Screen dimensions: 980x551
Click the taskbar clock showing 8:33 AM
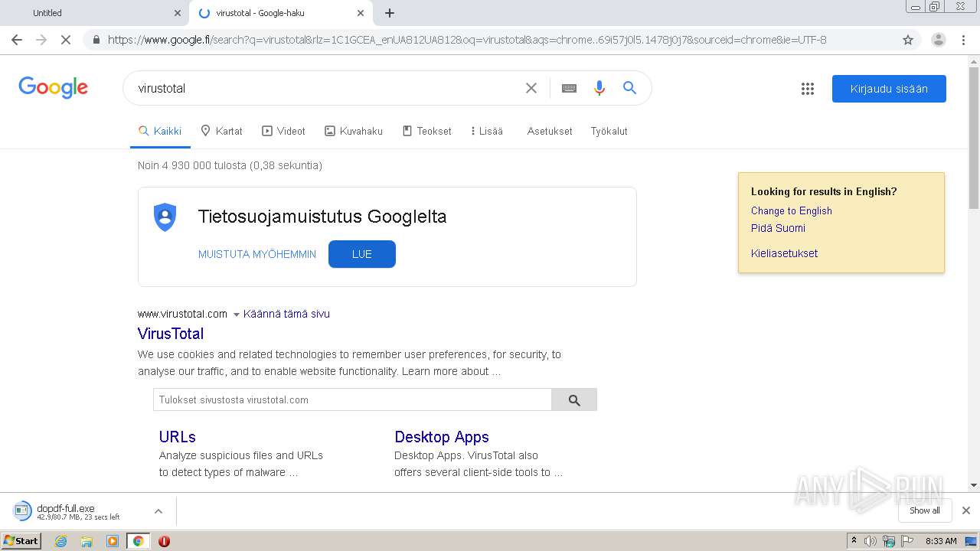(x=941, y=541)
